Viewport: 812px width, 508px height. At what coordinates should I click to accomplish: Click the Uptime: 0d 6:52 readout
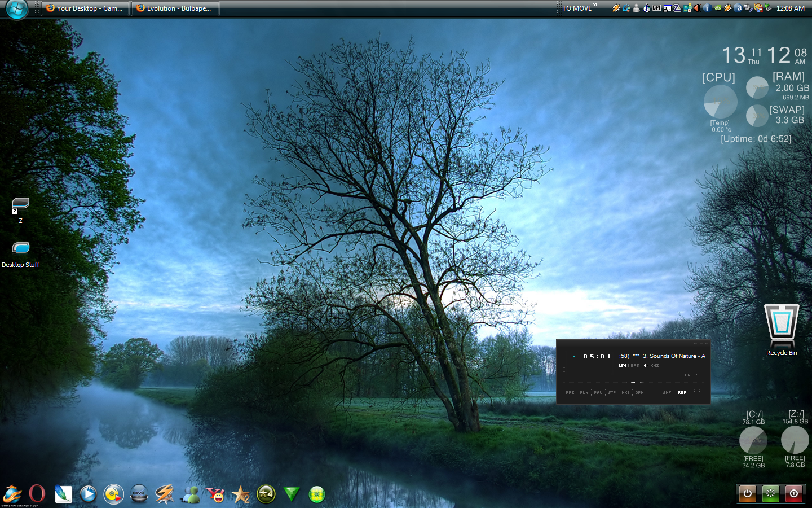[756, 139]
